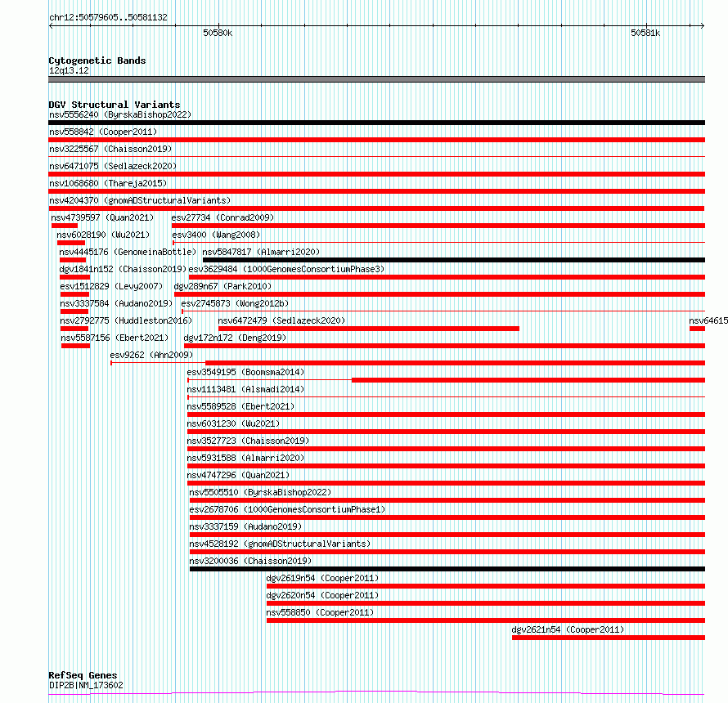
Task: Click nsv3337584 (Audano2019) label
Action: pyautogui.click(x=116, y=303)
